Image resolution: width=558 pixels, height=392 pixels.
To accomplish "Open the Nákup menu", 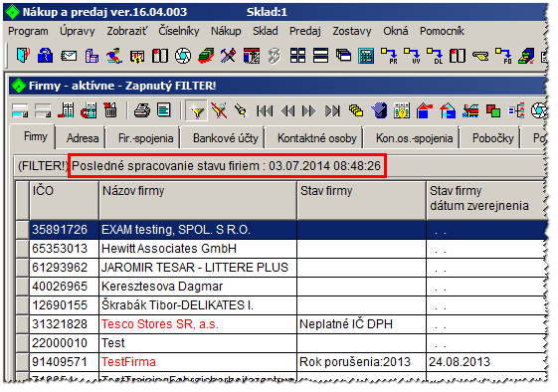I will [x=226, y=31].
